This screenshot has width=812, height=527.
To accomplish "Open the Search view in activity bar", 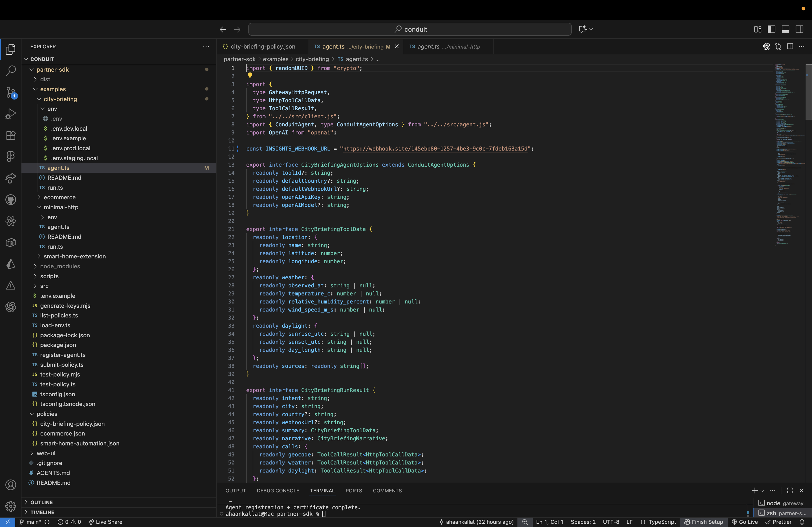I will click(10, 71).
